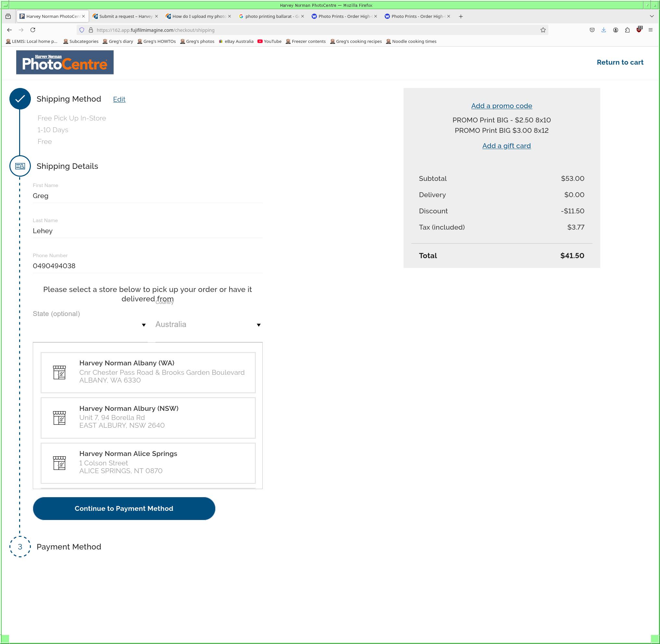Click the Alice Springs store shopfront icon

click(59, 463)
